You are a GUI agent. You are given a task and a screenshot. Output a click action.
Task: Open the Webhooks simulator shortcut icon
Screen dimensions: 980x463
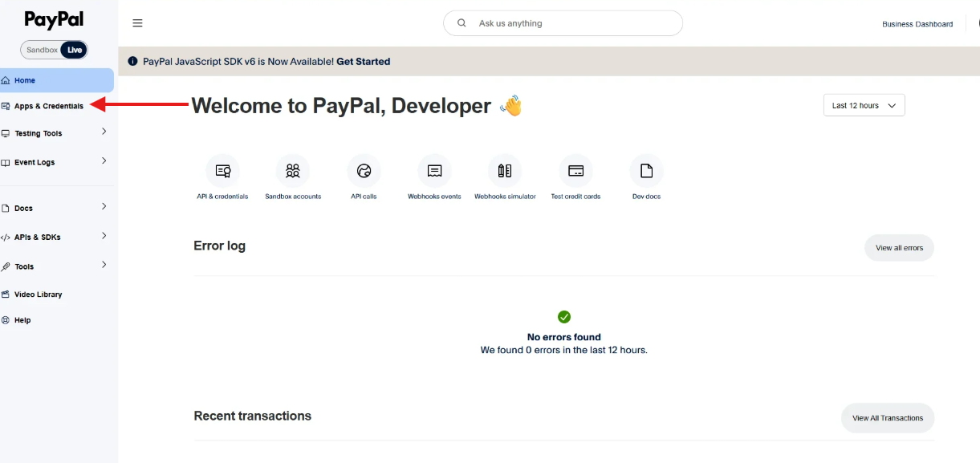(x=505, y=171)
